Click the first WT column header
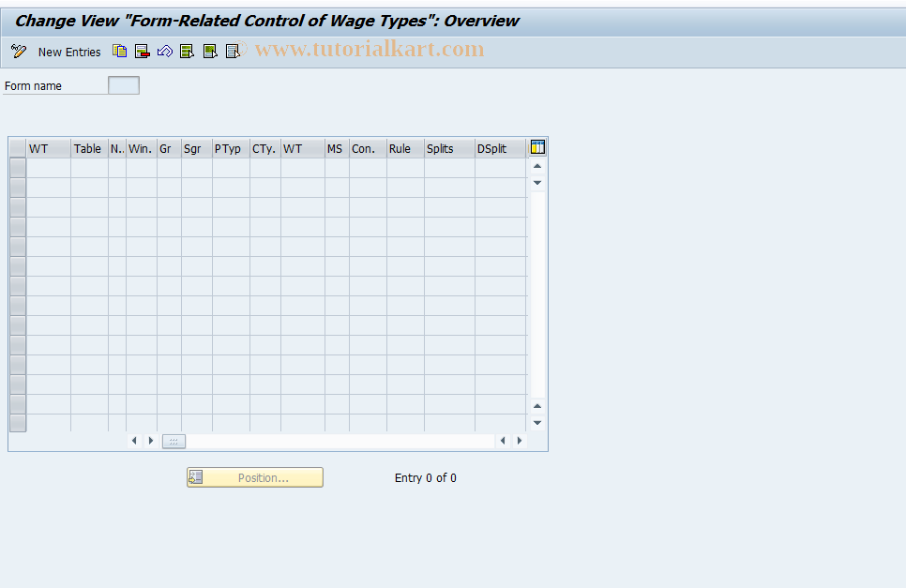 49,148
